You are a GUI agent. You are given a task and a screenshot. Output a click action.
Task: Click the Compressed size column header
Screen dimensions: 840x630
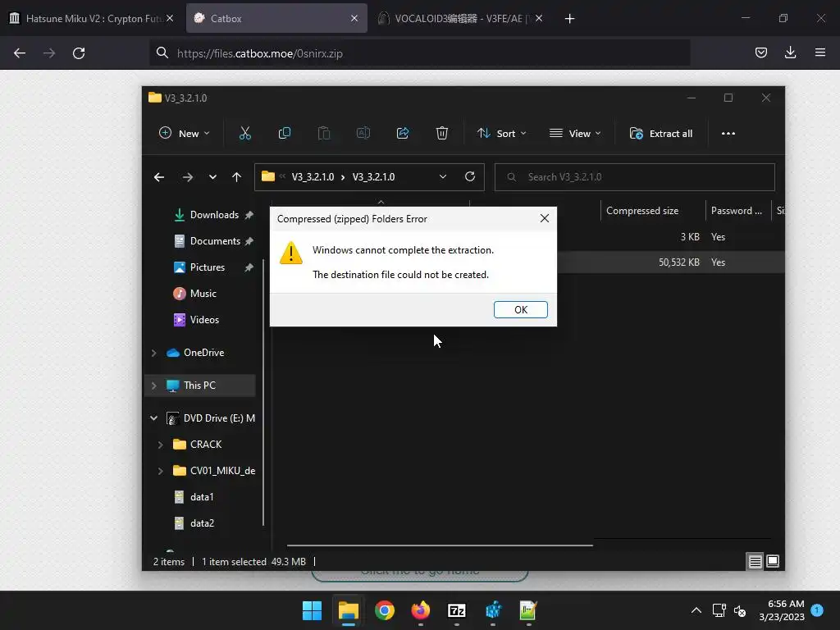(x=653, y=211)
